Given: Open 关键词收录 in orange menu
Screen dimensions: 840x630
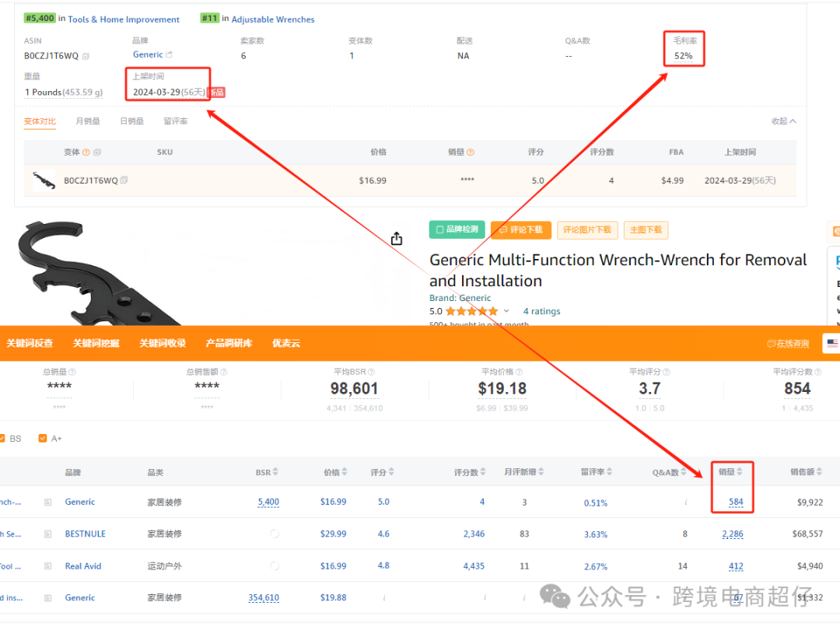Looking at the screenshot, I should click(163, 344).
